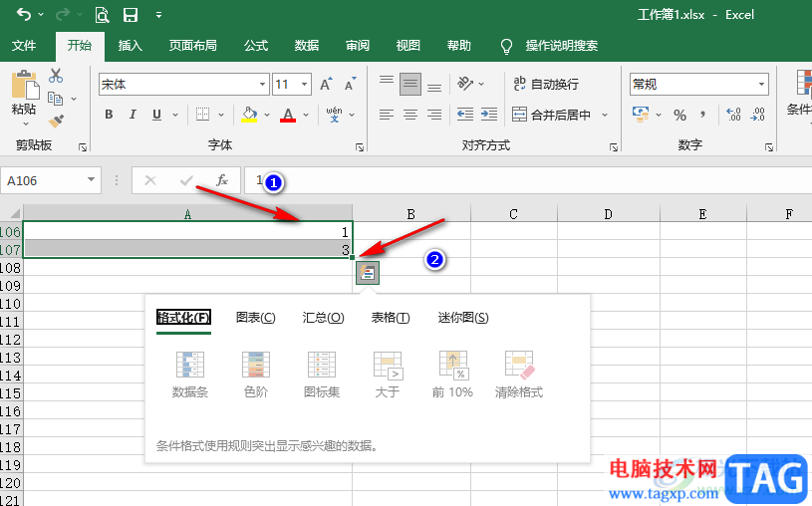This screenshot has width=812, height=506.
Task: Click the Undo icon in quick access toolbar
Action: click(x=24, y=15)
